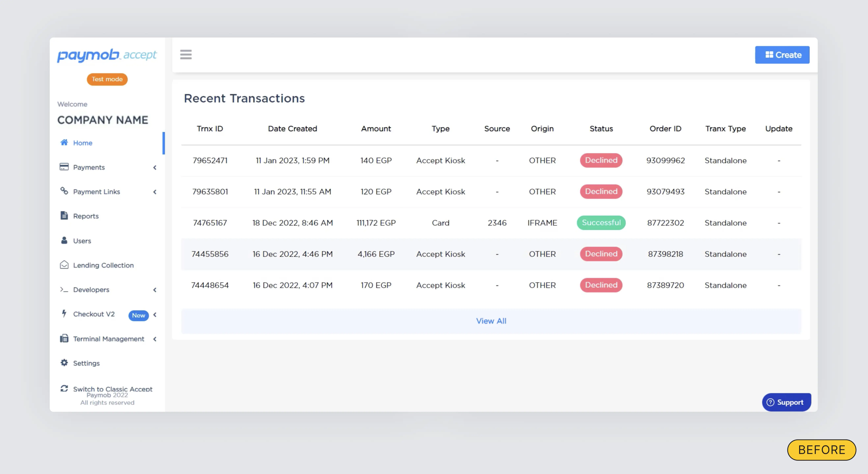The width and height of the screenshot is (868, 474).
Task: Click the Lending Collection envelope icon
Action: point(64,265)
